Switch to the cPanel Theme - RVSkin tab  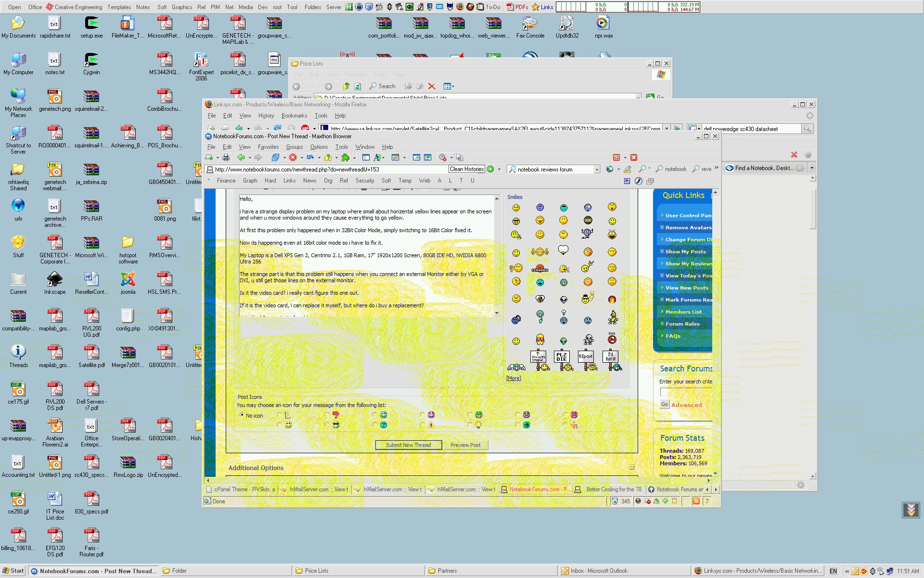241,489
